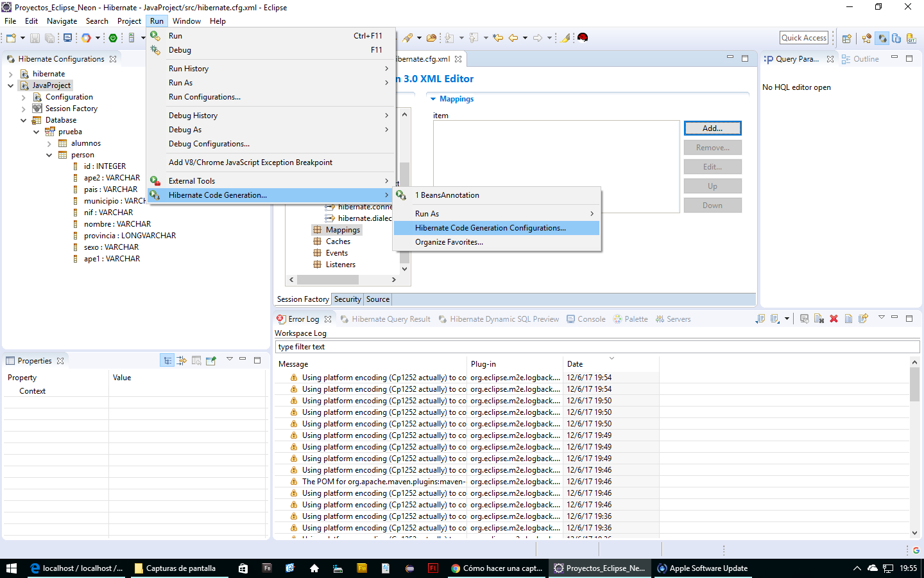Open the Outline view tab

point(860,59)
